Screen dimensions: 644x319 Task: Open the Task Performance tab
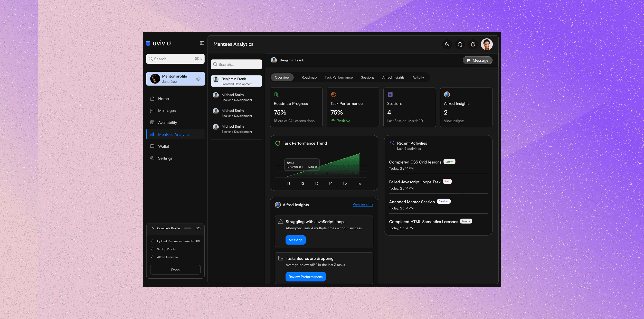pos(339,77)
